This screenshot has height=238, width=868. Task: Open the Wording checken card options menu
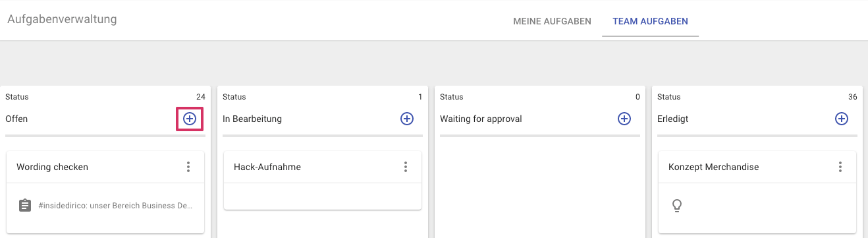coord(188,167)
